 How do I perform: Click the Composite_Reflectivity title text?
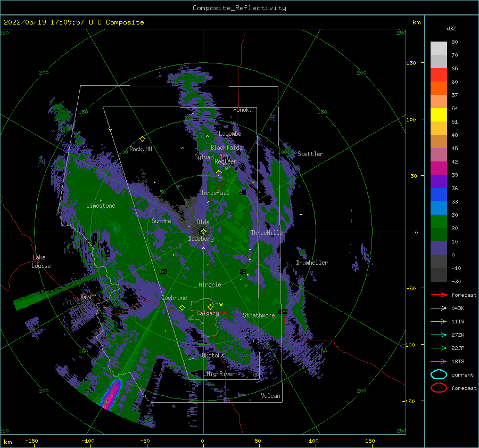(240, 8)
